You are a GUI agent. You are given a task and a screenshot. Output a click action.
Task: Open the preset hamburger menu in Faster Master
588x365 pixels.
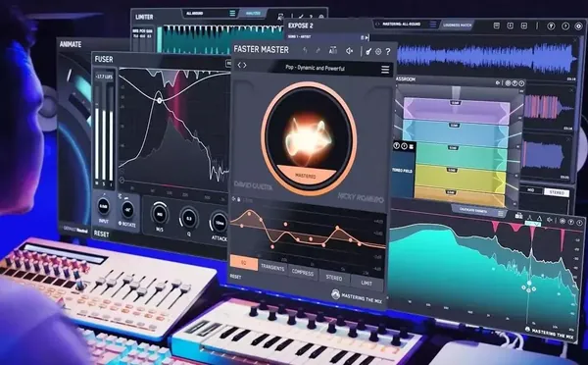(385, 70)
